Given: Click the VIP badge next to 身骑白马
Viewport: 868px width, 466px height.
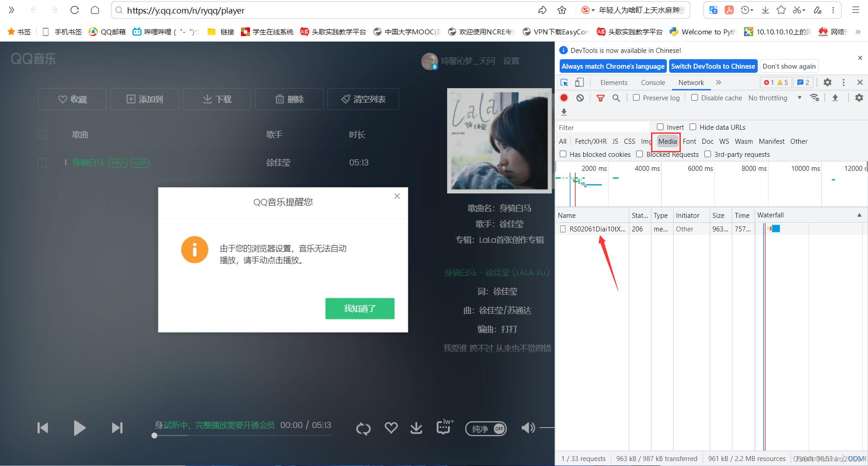Looking at the screenshot, I should [x=140, y=163].
